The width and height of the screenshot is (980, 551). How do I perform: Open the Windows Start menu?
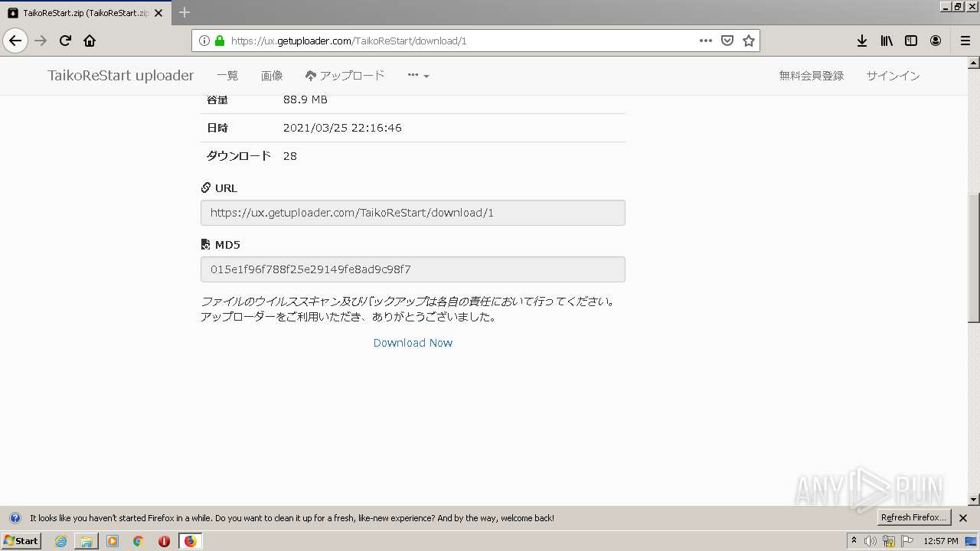tap(21, 540)
